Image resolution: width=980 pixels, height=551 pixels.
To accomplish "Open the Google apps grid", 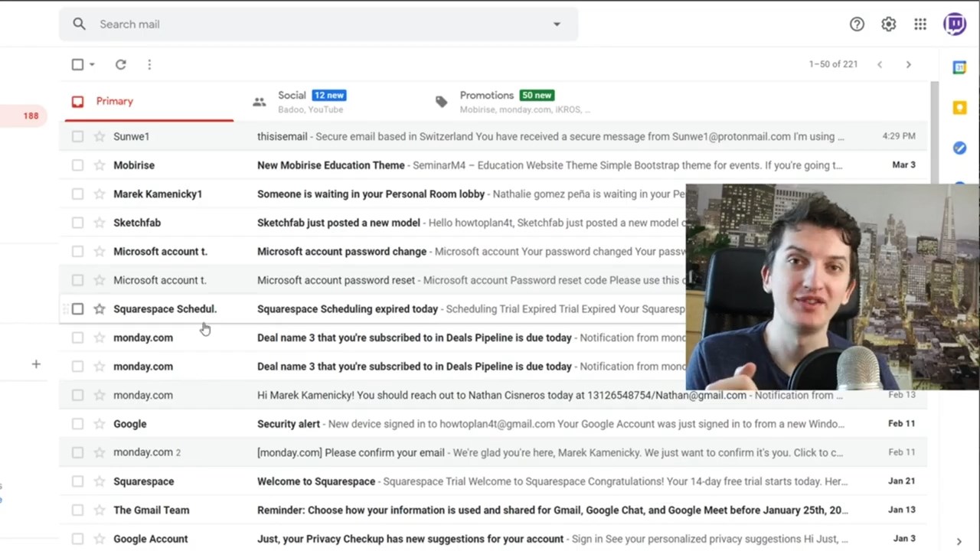I will click(x=920, y=24).
